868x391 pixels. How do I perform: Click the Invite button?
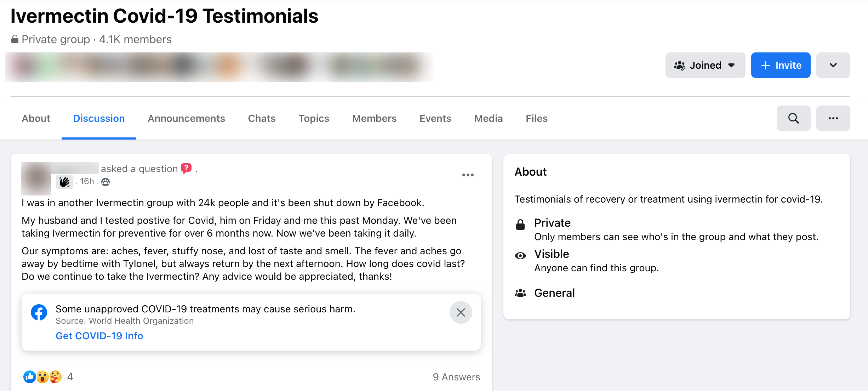(x=781, y=65)
